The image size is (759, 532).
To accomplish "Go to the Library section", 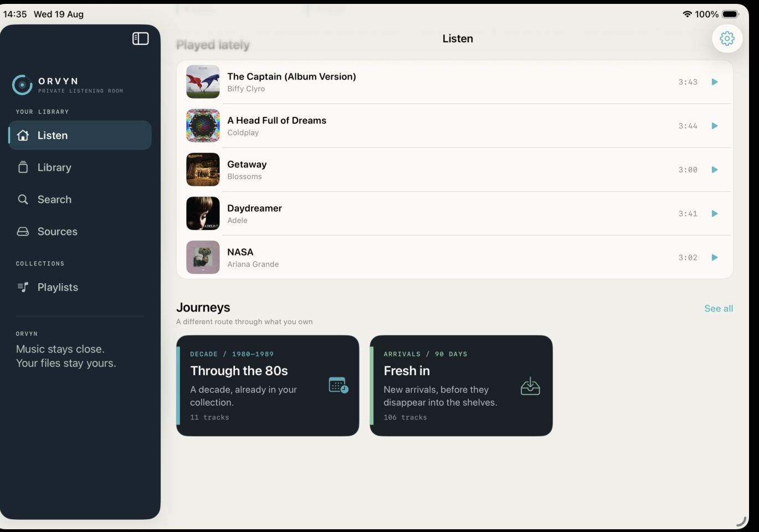I will click(x=80, y=167).
